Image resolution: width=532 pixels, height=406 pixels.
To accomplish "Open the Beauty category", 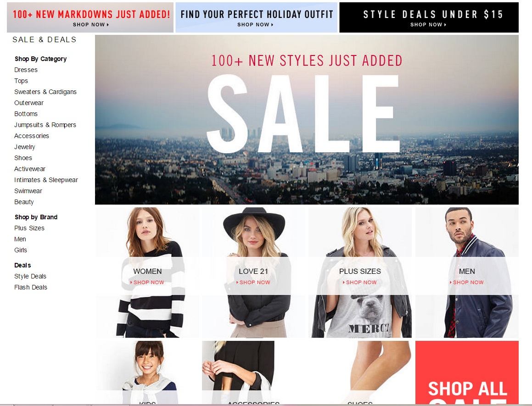I will click(24, 202).
